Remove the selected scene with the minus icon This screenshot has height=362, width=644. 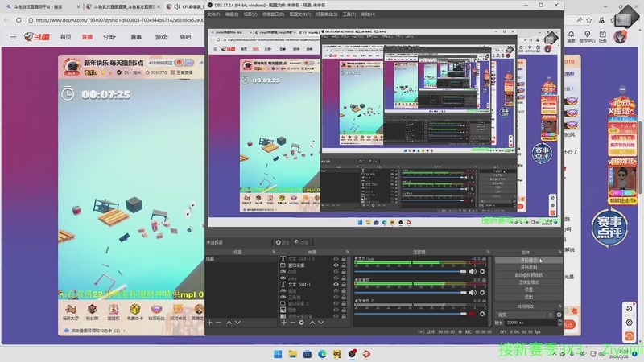pyautogui.click(x=218, y=323)
